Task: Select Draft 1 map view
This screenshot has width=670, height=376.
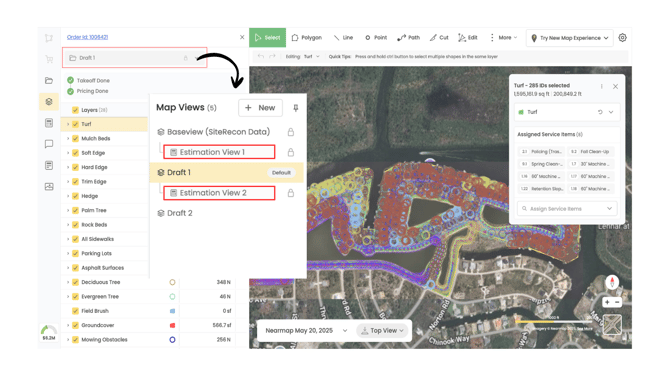Action: tap(226, 173)
